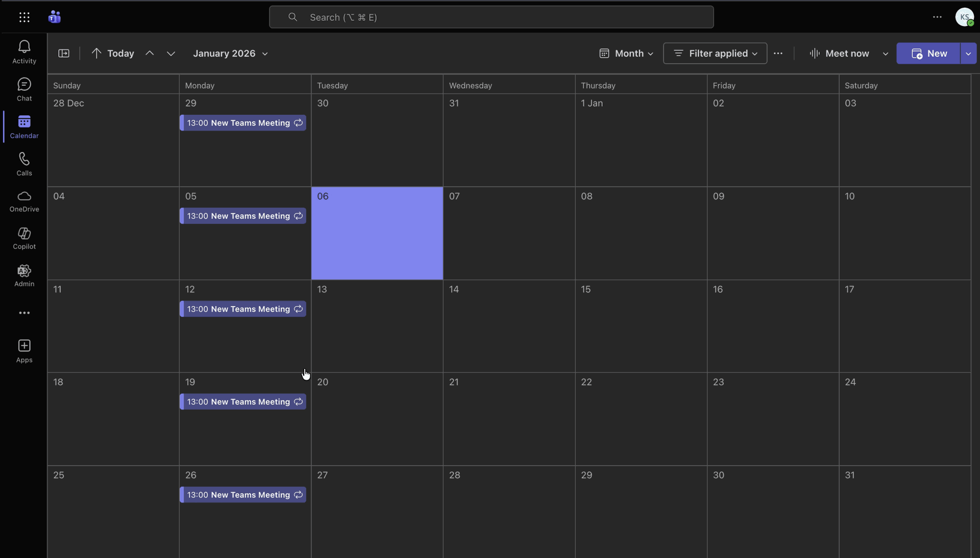Open the Admin app icon
Viewport: 980px width, 558px height.
(24, 275)
